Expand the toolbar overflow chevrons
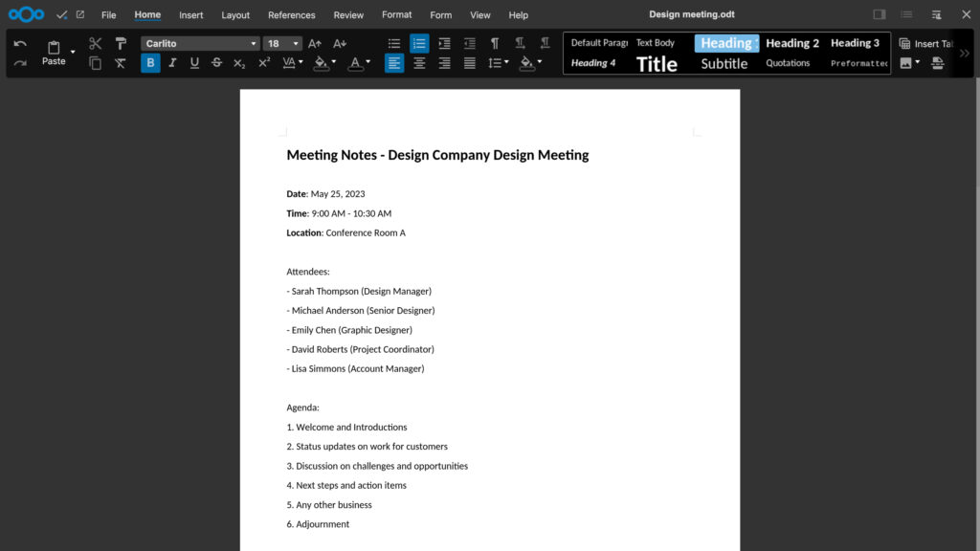Viewport: 980px width, 551px height. click(x=965, y=54)
